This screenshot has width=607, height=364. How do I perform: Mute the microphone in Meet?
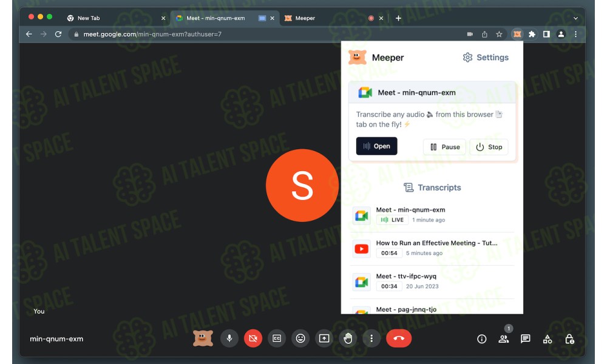(229, 339)
